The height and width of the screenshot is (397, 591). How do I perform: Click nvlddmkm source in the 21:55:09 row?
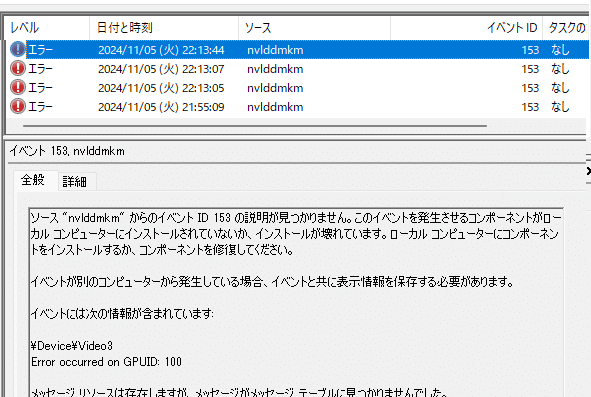[275, 107]
